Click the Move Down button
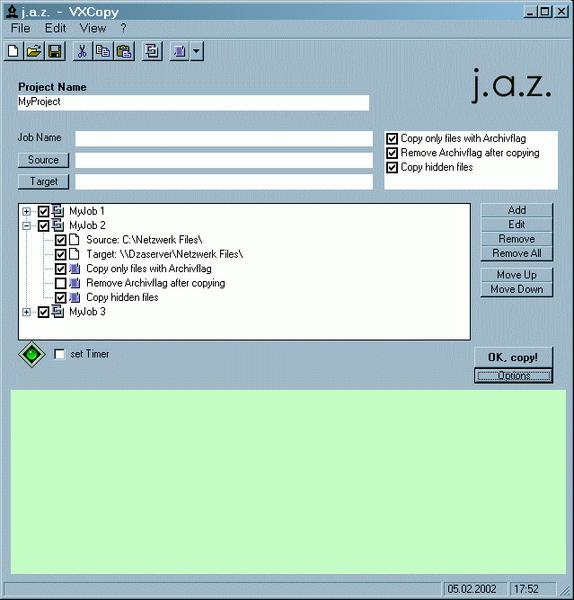This screenshot has height=600, width=574. [517, 289]
